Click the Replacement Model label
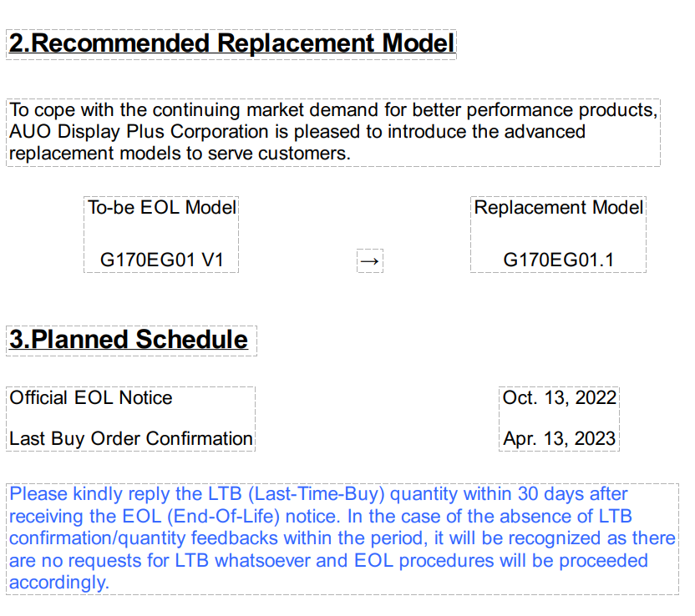This screenshot has width=695, height=616. tap(559, 207)
